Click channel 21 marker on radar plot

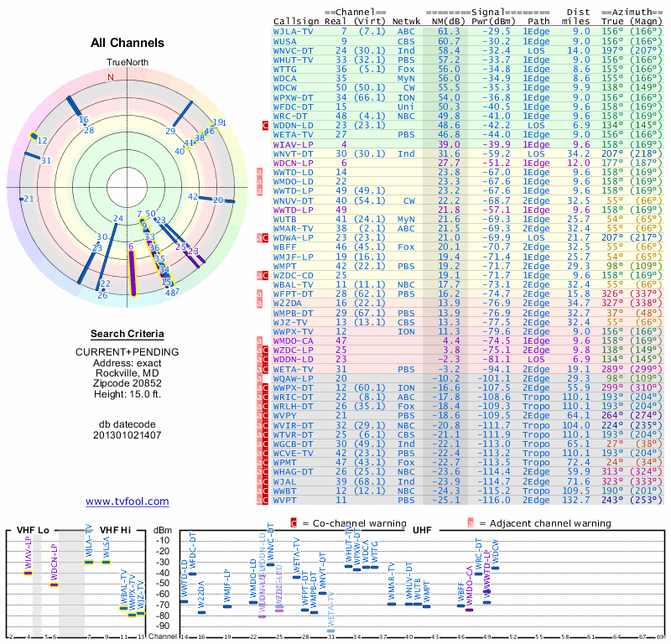point(22,199)
